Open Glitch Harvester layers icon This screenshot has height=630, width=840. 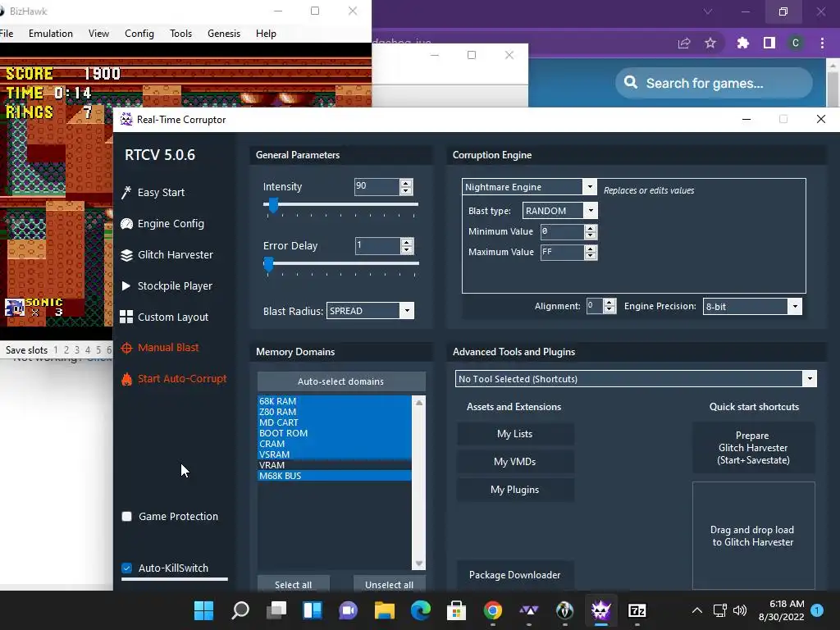pyautogui.click(x=126, y=255)
